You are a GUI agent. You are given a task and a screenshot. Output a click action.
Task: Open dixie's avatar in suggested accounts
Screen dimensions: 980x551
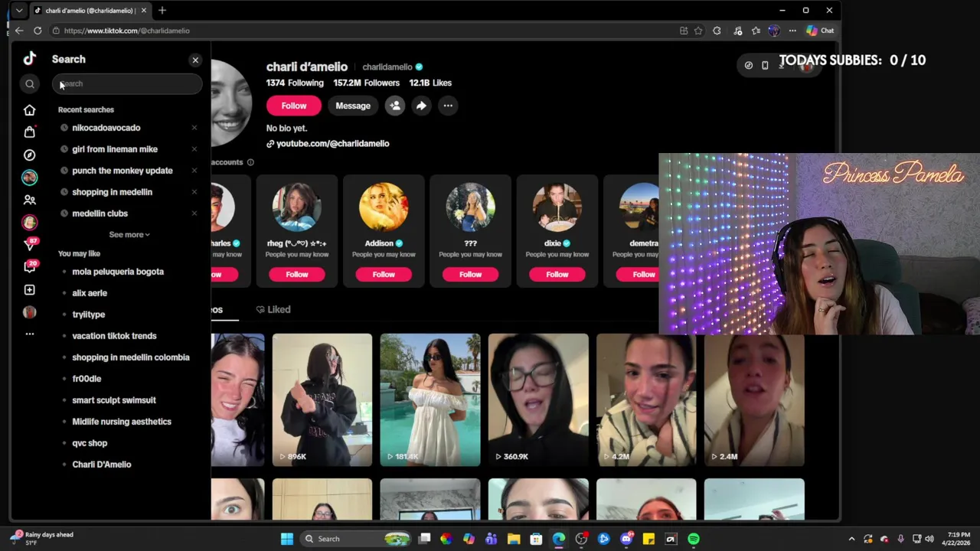pyautogui.click(x=557, y=207)
